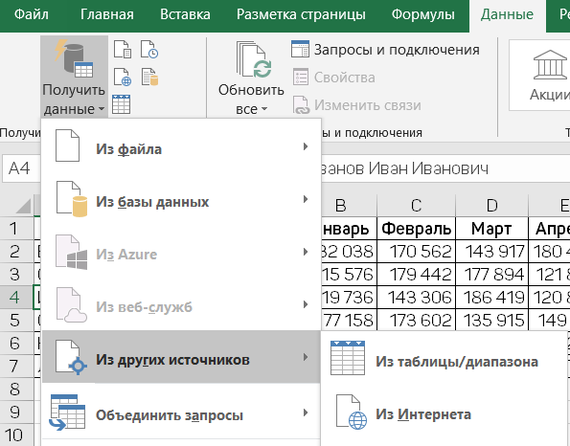Open the Обновить все dropdown arrow
The width and height of the screenshot is (570, 446).
tap(264, 109)
